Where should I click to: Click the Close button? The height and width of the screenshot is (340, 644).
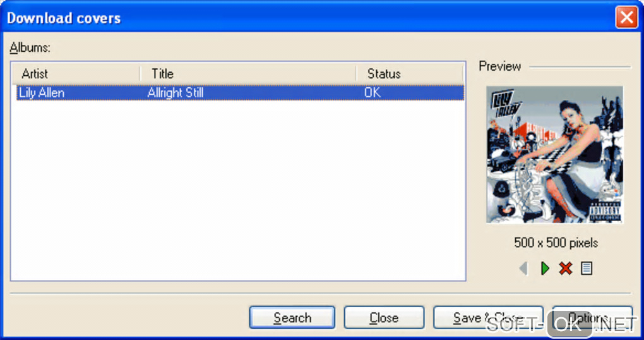(x=384, y=317)
